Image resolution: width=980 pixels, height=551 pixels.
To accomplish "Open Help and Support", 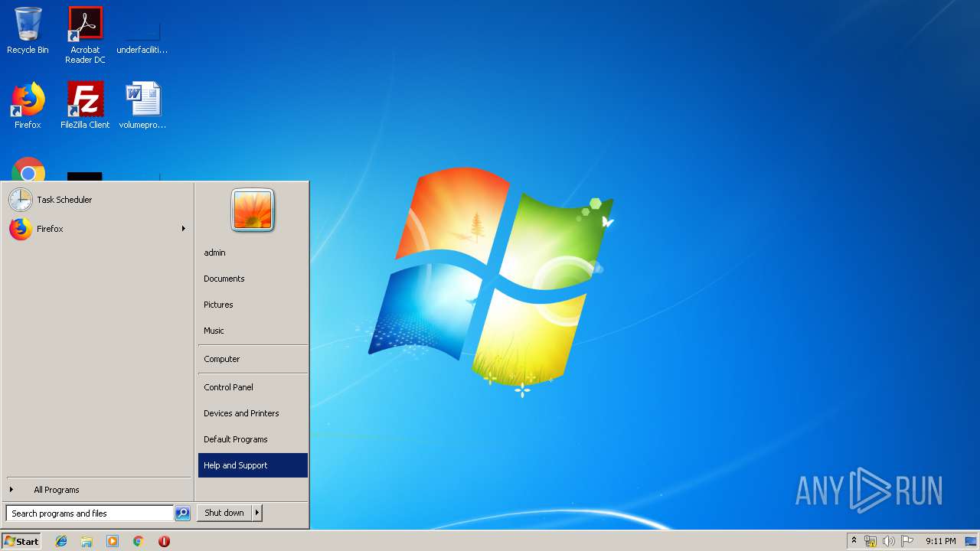I will click(x=253, y=465).
